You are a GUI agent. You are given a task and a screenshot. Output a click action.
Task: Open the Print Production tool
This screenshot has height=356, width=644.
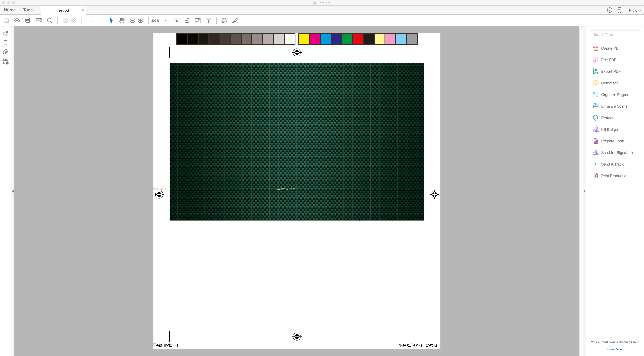pyautogui.click(x=614, y=176)
